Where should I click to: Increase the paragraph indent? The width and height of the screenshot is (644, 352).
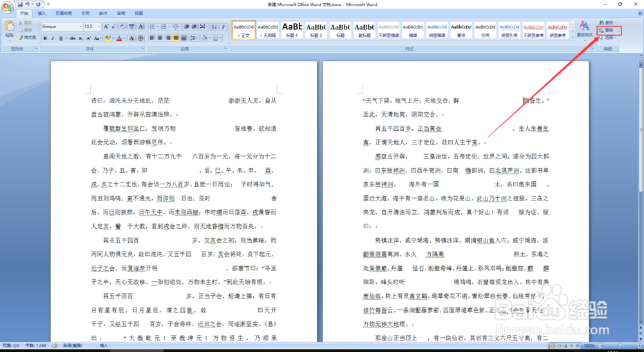[194, 26]
